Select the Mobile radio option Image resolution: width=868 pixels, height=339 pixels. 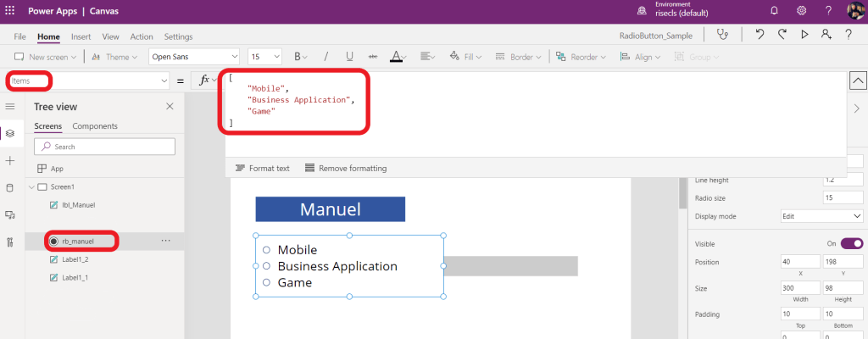(x=266, y=250)
